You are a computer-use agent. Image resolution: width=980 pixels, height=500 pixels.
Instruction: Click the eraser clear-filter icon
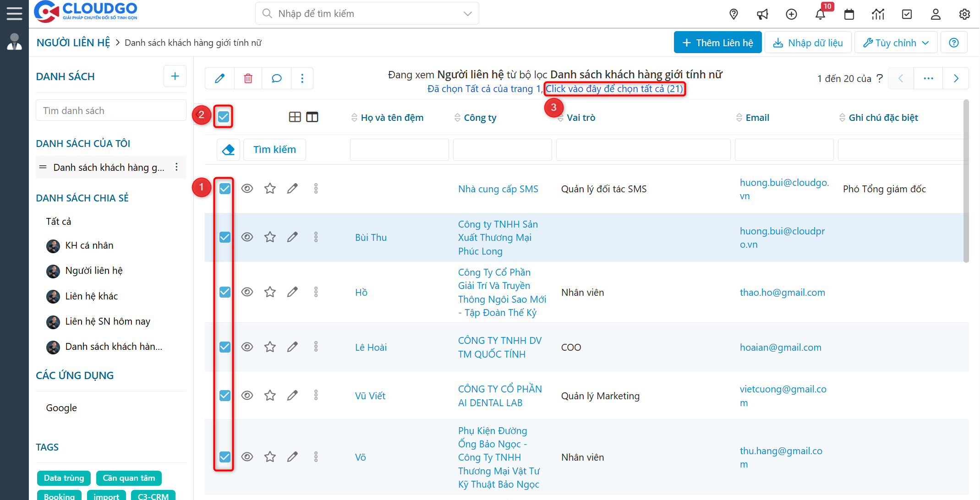pyautogui.click(x=228, y=150)
